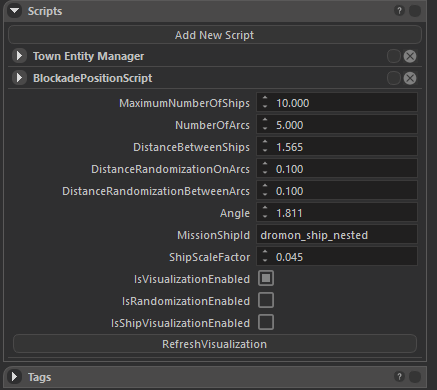Open help for Scripts section
This screenshot has width=437, height=390.
399,11
